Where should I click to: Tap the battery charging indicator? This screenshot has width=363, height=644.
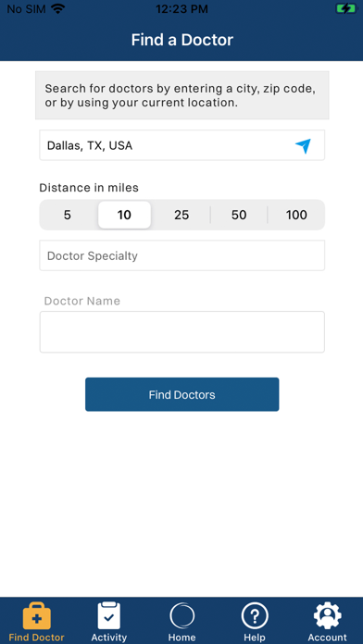(345, 8)
